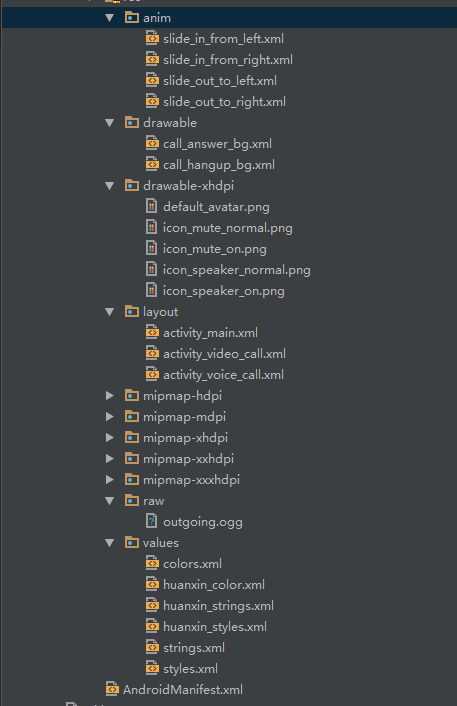
Task: Click the layout folder icon
Action: (x=131, y=311)
